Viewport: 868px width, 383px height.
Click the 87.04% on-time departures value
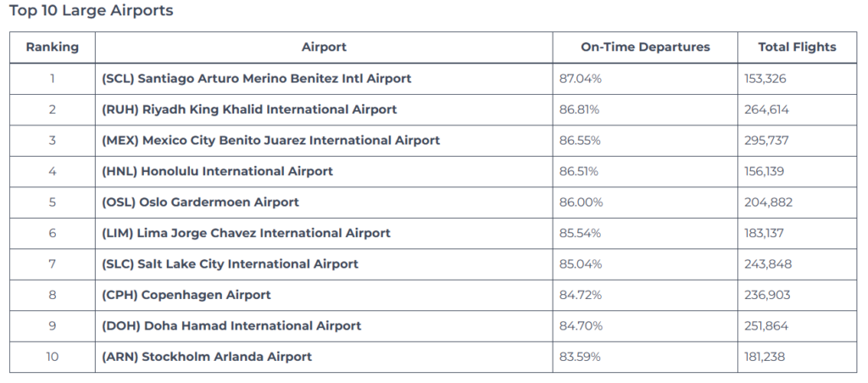(x=580, y=78)
